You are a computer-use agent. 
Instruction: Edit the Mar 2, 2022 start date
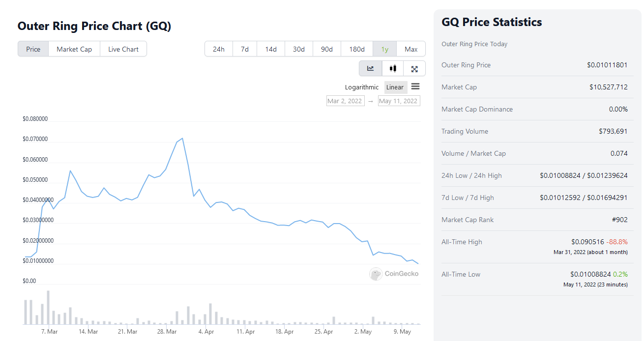pyautogui.click(x=345, y=101)
